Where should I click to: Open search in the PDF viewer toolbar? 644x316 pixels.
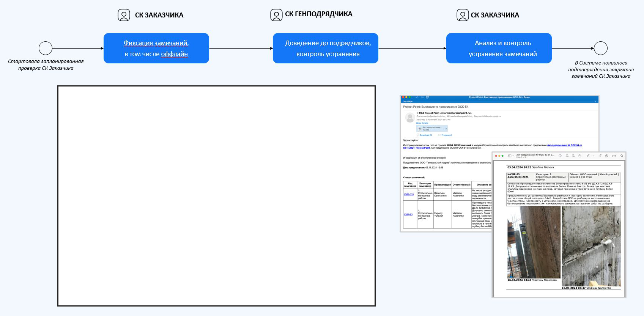click(x=622, y=156)
